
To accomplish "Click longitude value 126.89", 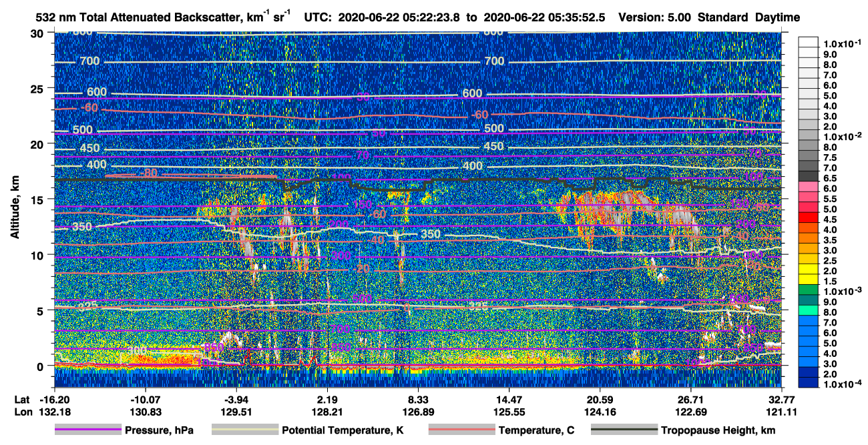I will (418, 412).
